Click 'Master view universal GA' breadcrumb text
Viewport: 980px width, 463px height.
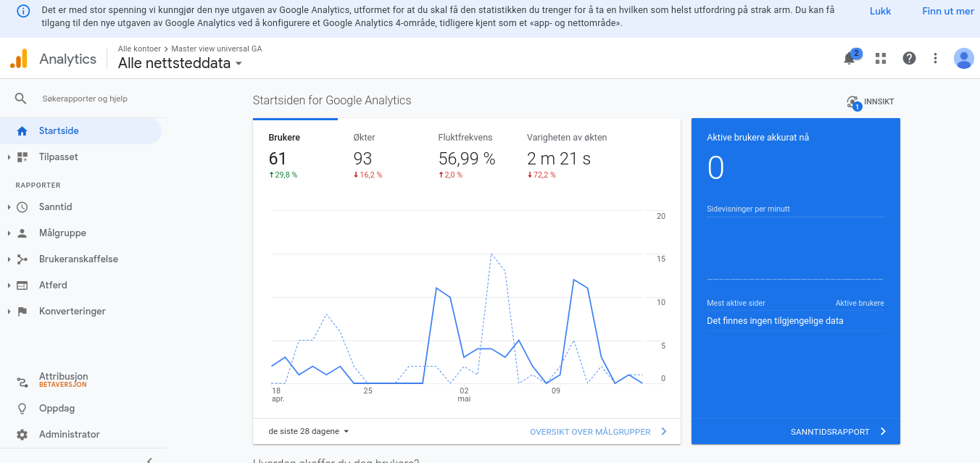217,49
